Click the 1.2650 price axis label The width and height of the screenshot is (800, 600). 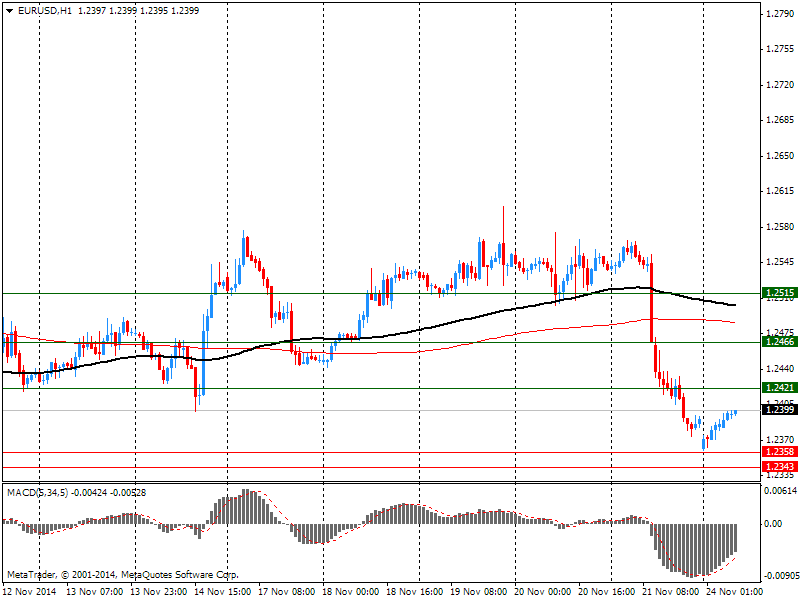780,156
